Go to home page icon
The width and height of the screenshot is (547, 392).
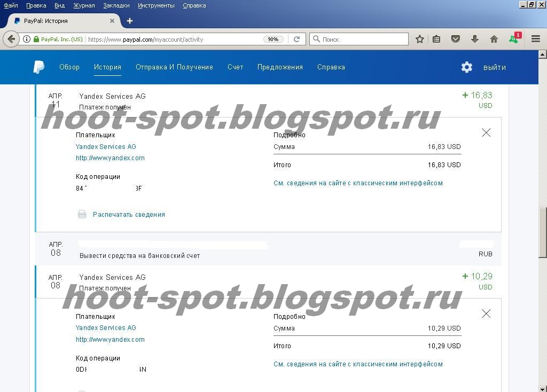494,39
